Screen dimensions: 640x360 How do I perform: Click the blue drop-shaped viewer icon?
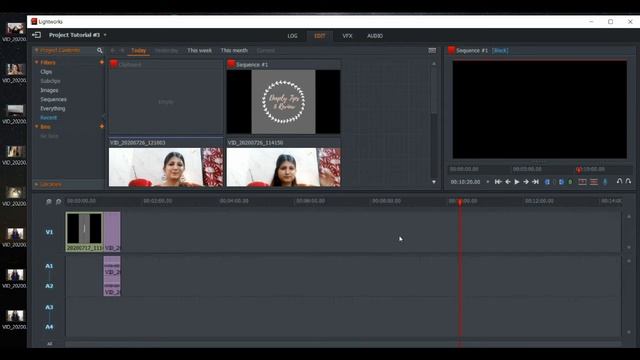coord(605,182)
